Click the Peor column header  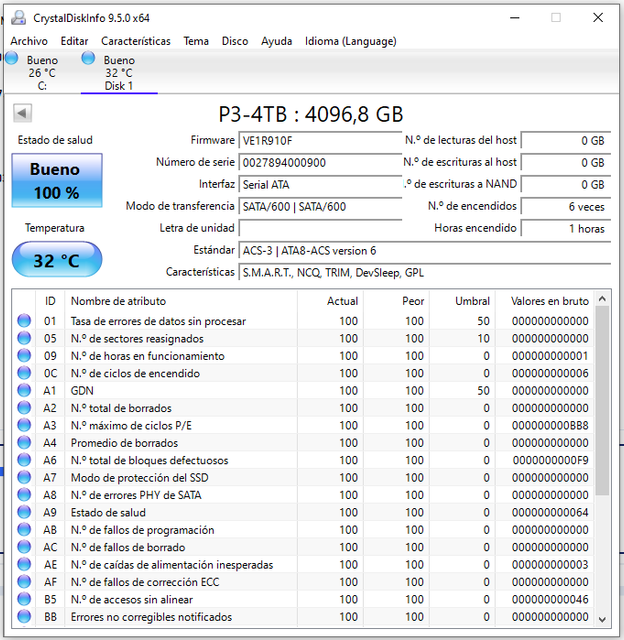pyautogui.click(x=396, y=301)
